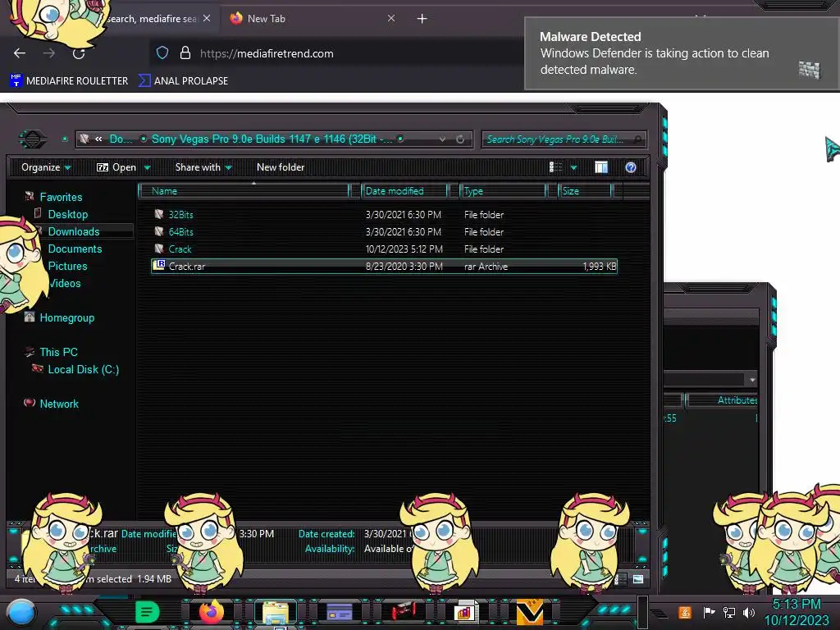Image resolution: width=840 pixels, height=630 pixels.
Task: Click the Change your view icon
Action: (x=556, y=167)
